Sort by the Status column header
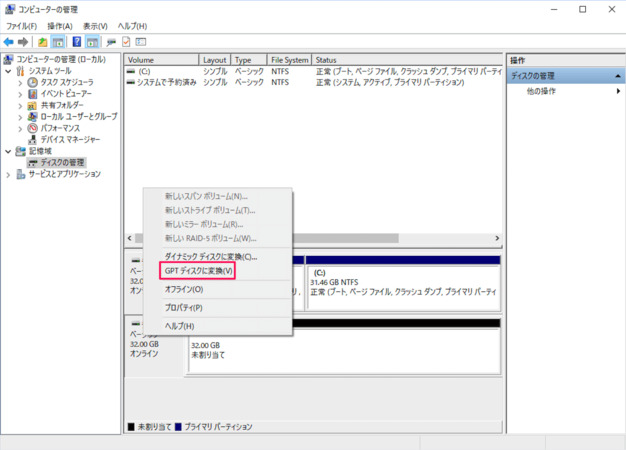Image resolution: width=626 pixels, height=450 pixels. [x=407, y=60]
